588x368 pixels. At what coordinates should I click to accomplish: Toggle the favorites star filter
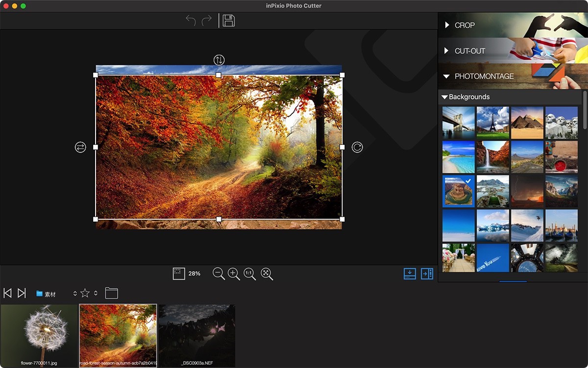(x=84, y=293)
